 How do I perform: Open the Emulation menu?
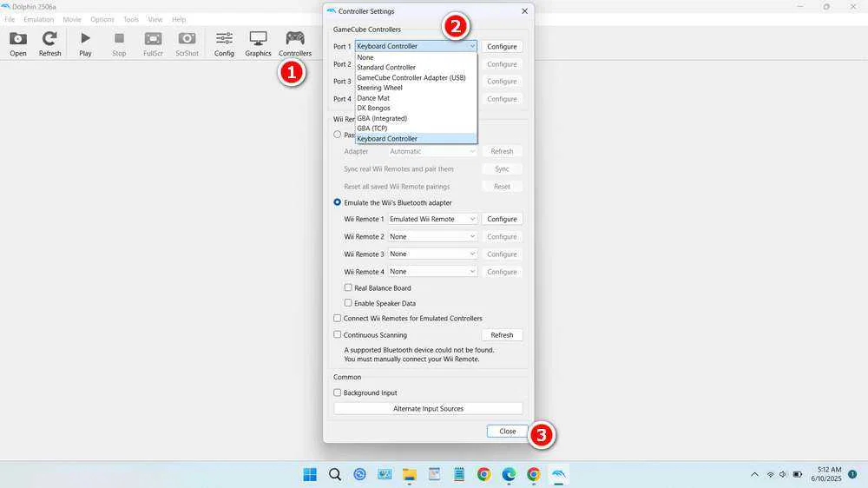point(38,19)
